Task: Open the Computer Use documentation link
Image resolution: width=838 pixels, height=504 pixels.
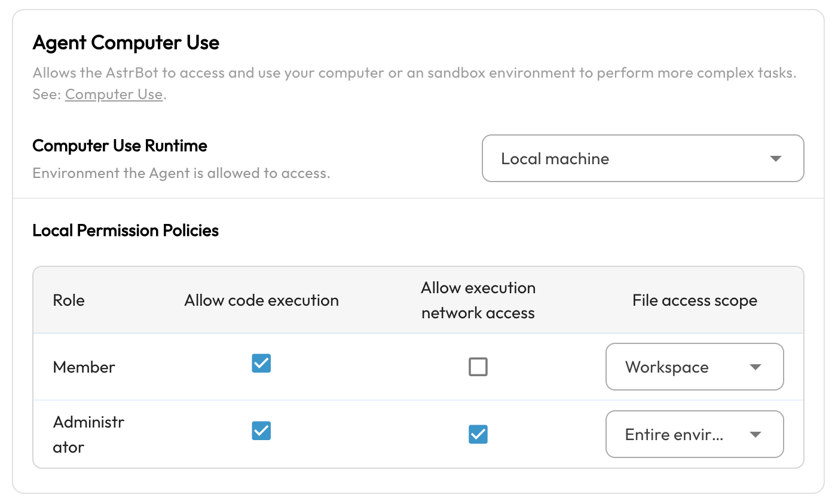Action: pos(114,94)
